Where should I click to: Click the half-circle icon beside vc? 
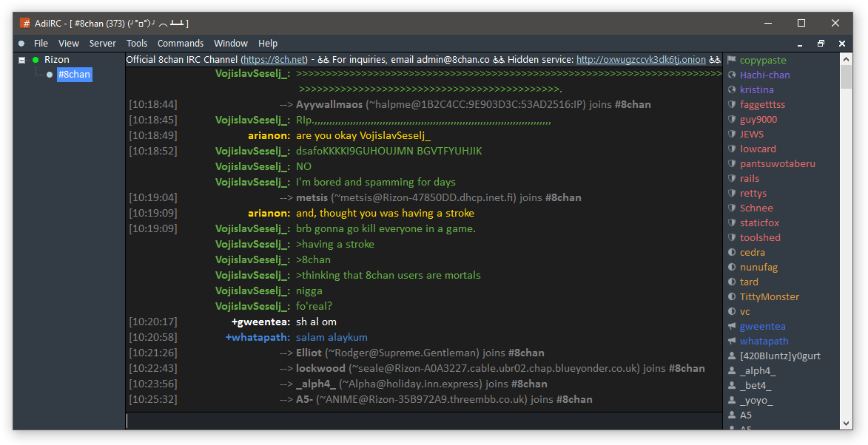732,312
